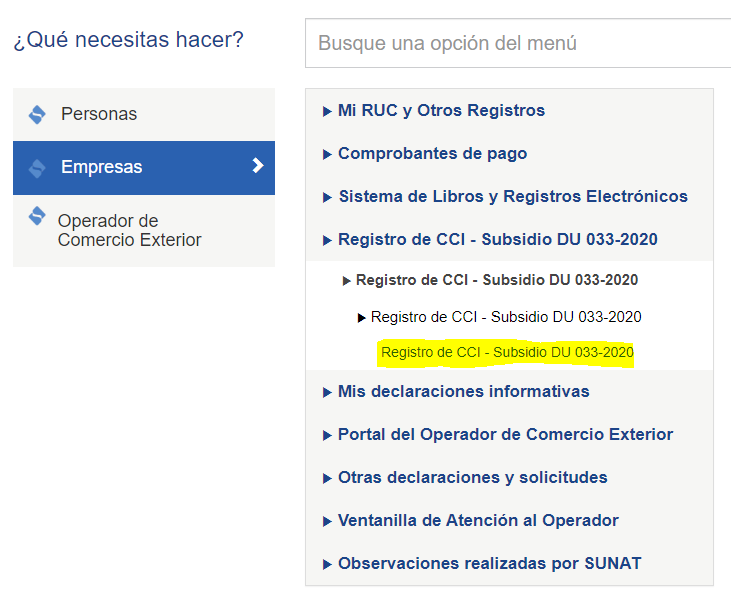
Task: Open Otras declaraciones y solicitudes
Action: click(x=472, y=477)
